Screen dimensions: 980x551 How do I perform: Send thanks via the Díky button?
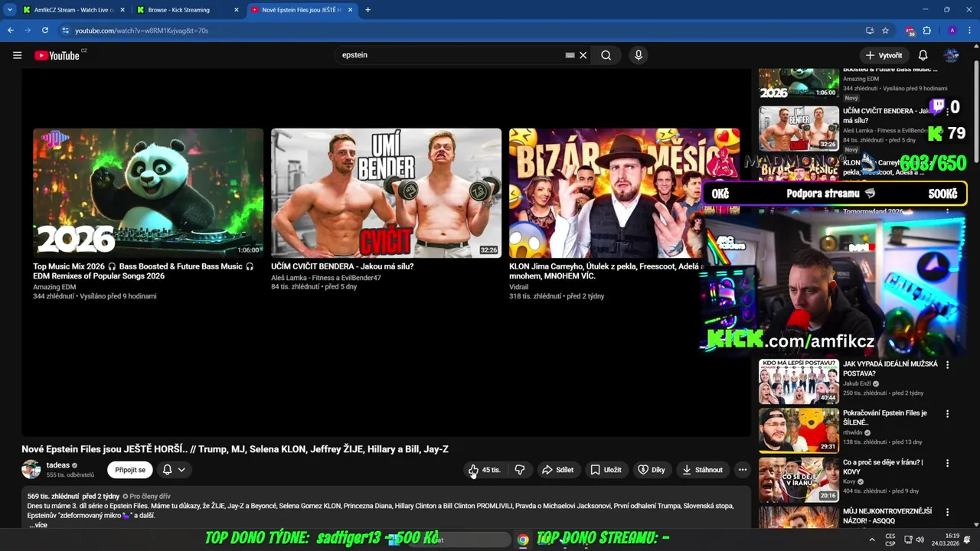652,470
